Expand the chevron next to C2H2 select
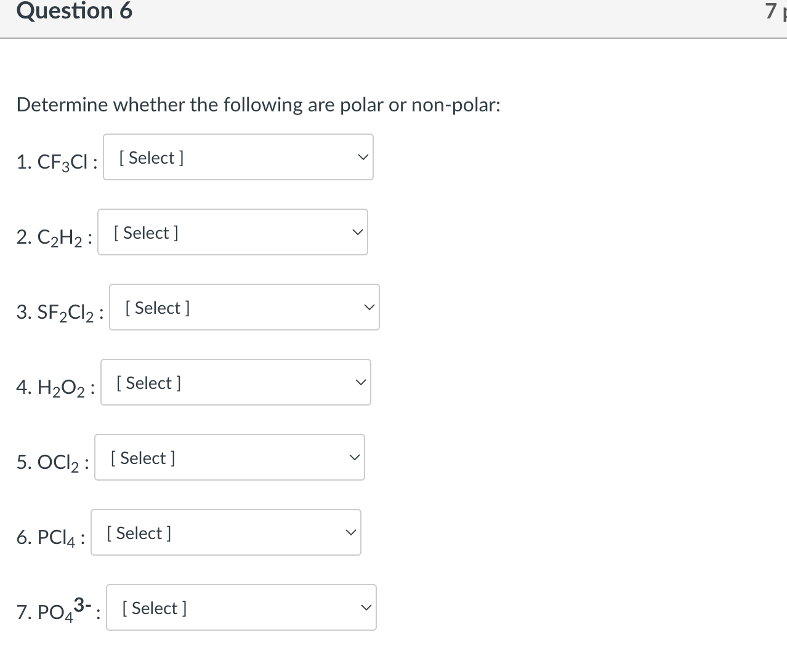This screenshot has width=787, height=672. point(357,231)
